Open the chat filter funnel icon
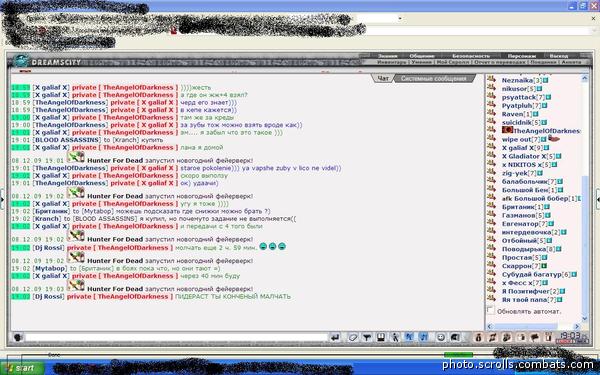Viewport: 600px width, 375px height. (x=367, y=338)
